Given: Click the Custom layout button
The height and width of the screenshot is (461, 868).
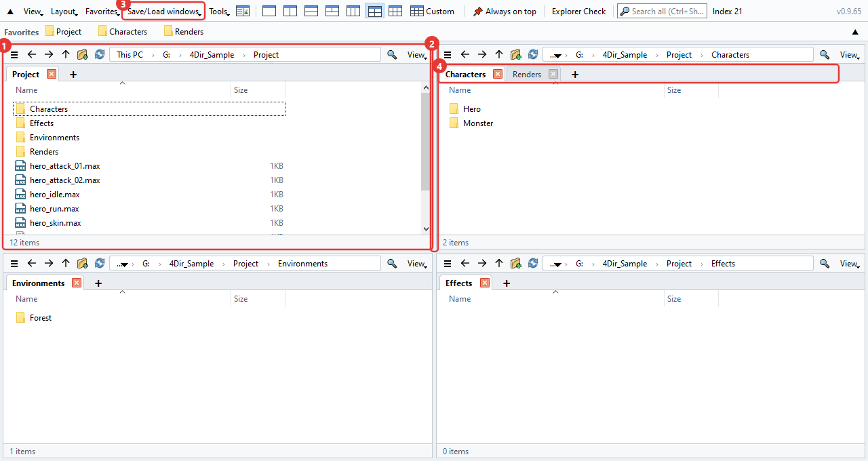Looking at the screenshot, I should [432, 11].
